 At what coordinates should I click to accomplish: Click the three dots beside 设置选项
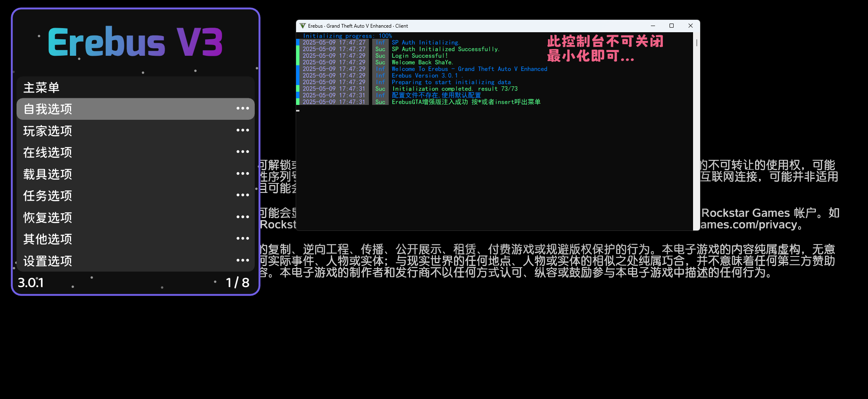pyautogui.click(x=242, y=260)
